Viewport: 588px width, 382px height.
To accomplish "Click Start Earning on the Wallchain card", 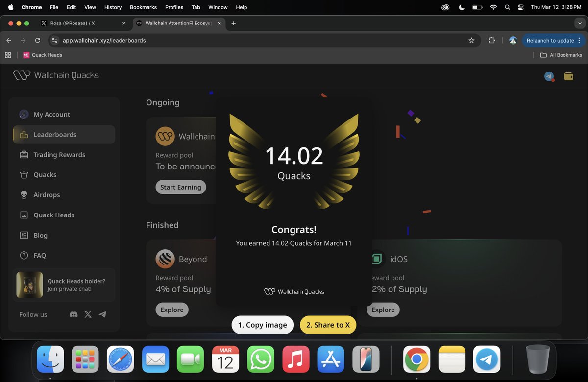I will (181, 187).
